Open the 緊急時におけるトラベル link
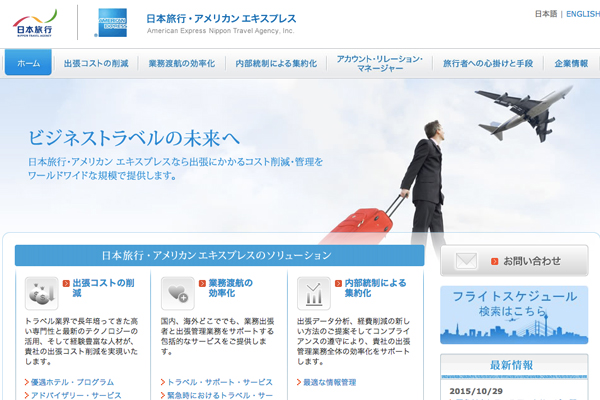Screen dimensions: 600x400 click(x=220, y=395)
